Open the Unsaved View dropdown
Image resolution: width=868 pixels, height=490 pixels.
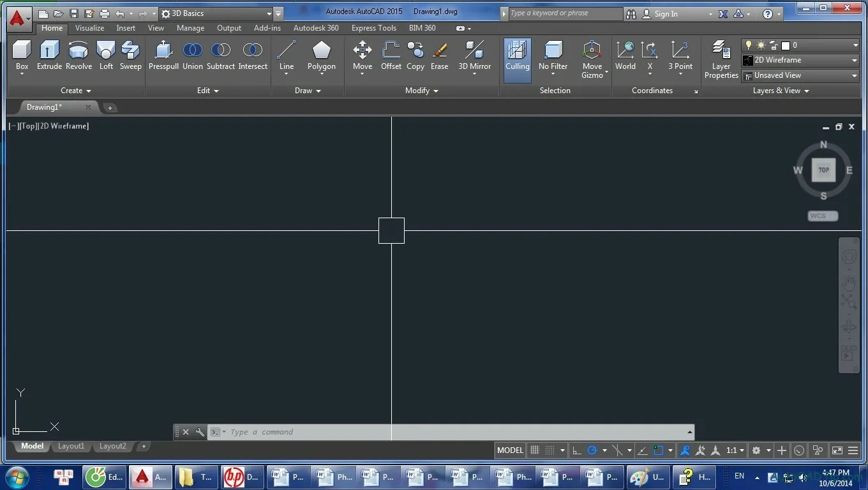(800, 75)
